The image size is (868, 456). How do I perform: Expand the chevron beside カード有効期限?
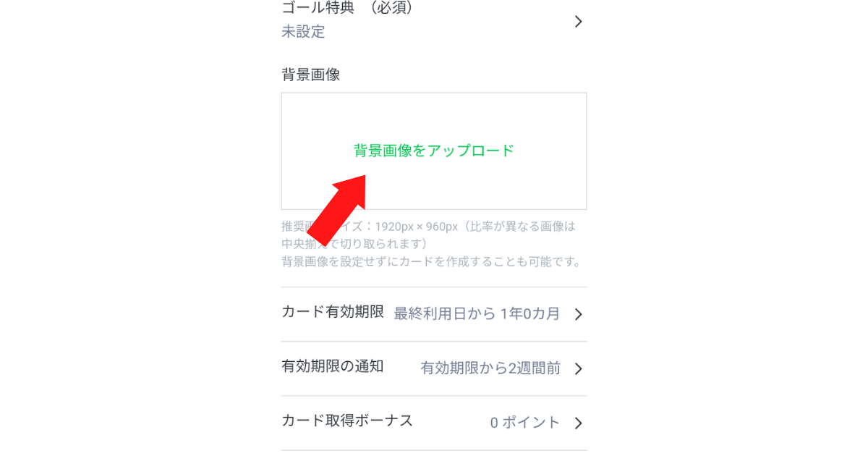(x=578, y=314)
